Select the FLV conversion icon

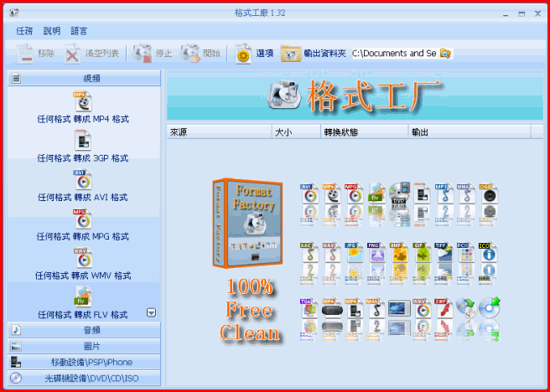(83, 297)
